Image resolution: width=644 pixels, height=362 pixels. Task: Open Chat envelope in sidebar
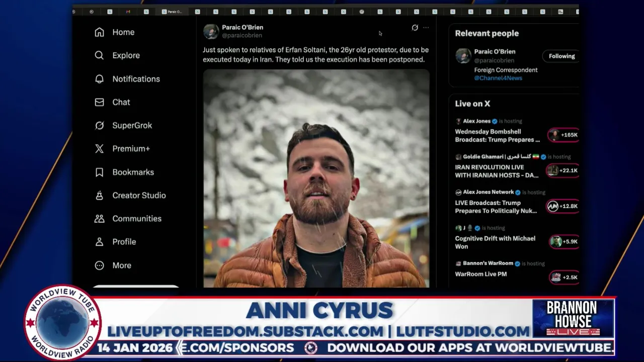[113, 102]
